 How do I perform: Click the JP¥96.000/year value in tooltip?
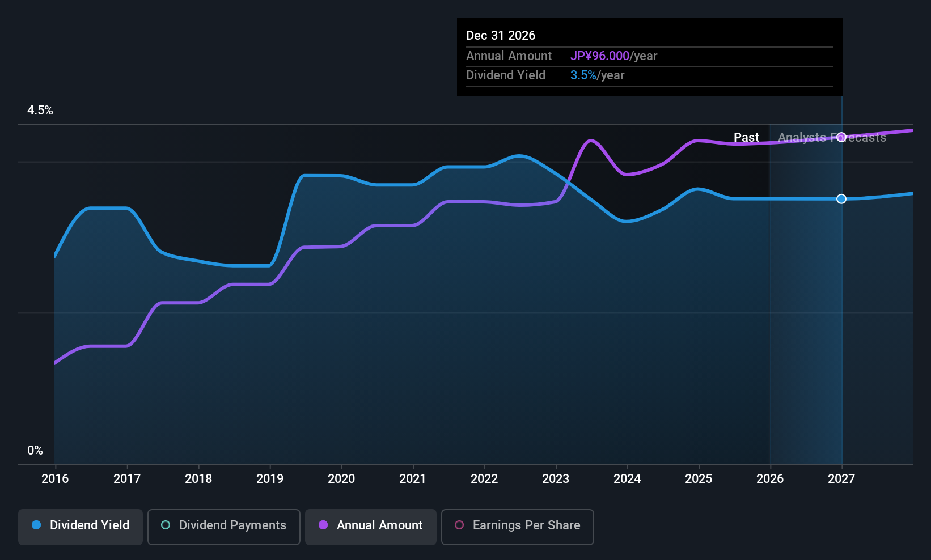(613, 56)
